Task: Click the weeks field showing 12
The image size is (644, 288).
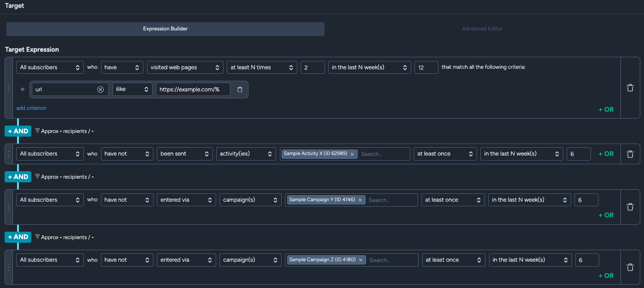Action: (x=426, y=67)
